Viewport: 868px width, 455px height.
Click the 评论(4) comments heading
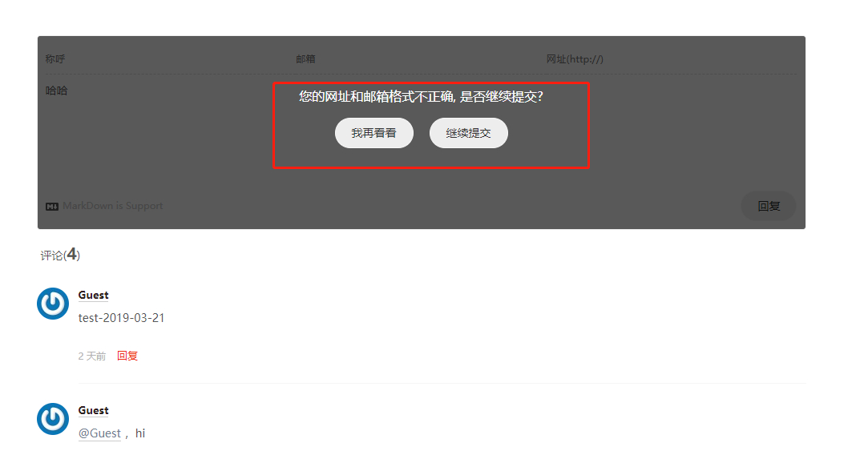(60, 255)
